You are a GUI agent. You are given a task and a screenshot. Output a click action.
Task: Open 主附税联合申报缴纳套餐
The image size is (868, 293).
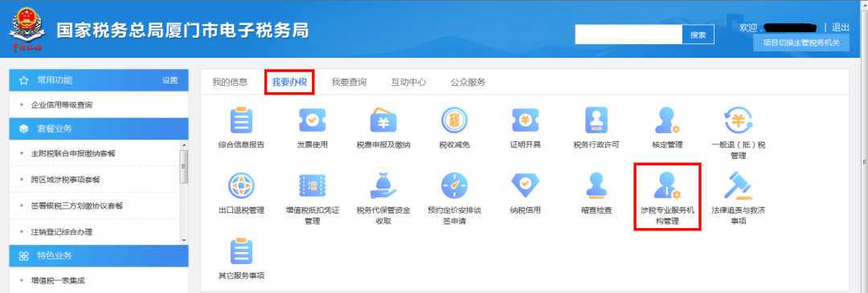73,153
